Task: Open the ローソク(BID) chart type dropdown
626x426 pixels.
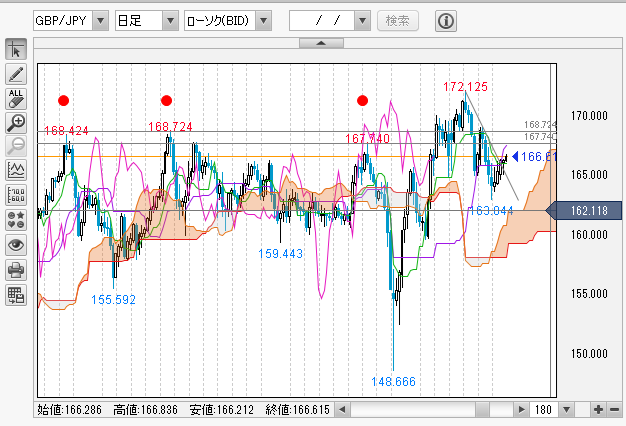Action: pyautogui.click(x=263, y=21)
